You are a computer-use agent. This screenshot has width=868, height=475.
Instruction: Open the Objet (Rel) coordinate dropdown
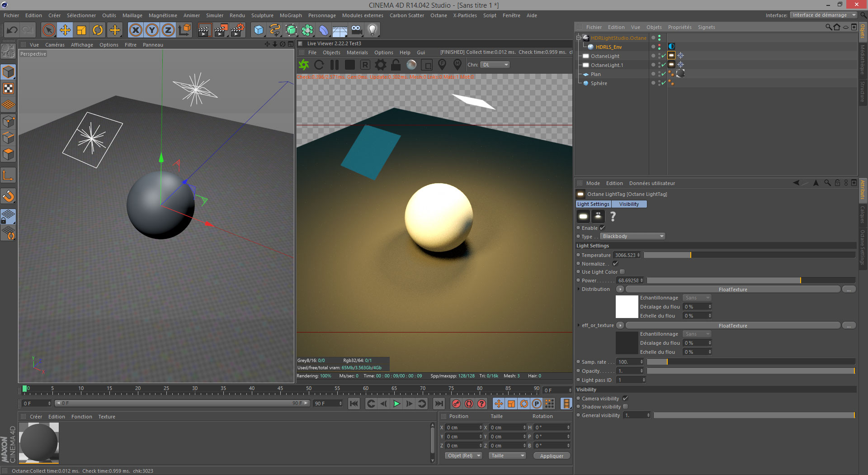tap(463, 456)
